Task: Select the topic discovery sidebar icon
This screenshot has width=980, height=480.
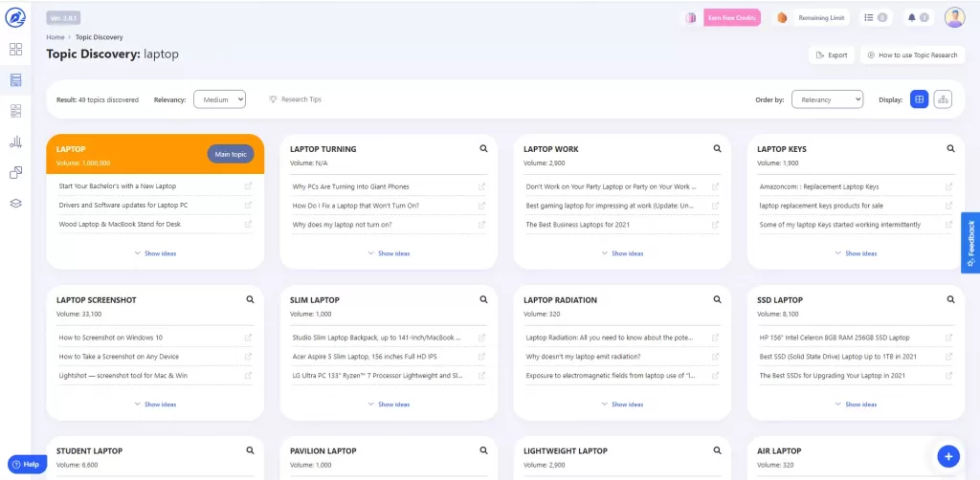Action: [x=15, y=80]
